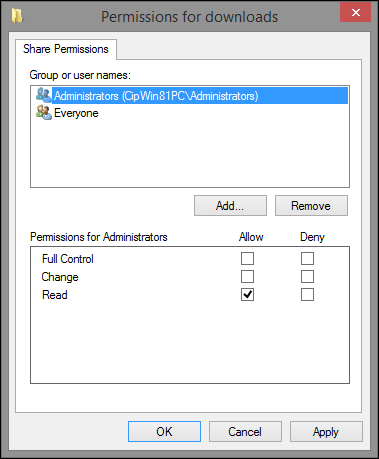Click the Full Control permission label
379x459 pixels.
pos(68,259)
